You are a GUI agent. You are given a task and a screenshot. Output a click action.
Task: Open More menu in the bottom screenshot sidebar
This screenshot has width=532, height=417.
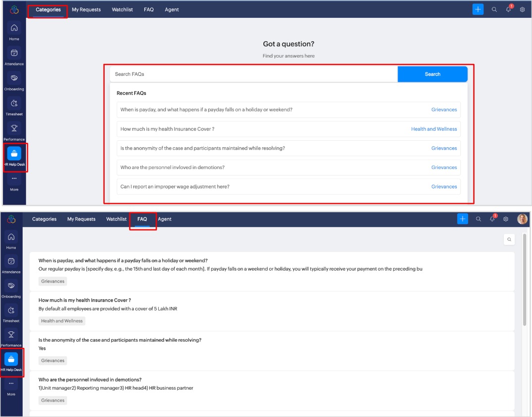tap(11, 387)
